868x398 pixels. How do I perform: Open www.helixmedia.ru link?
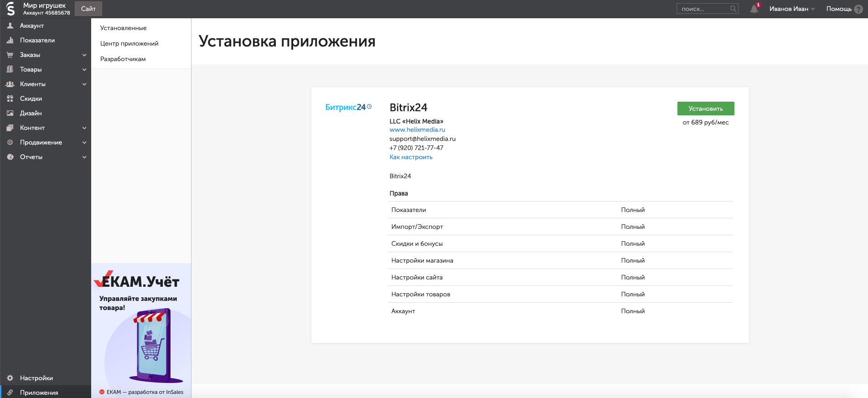[417, 129]
